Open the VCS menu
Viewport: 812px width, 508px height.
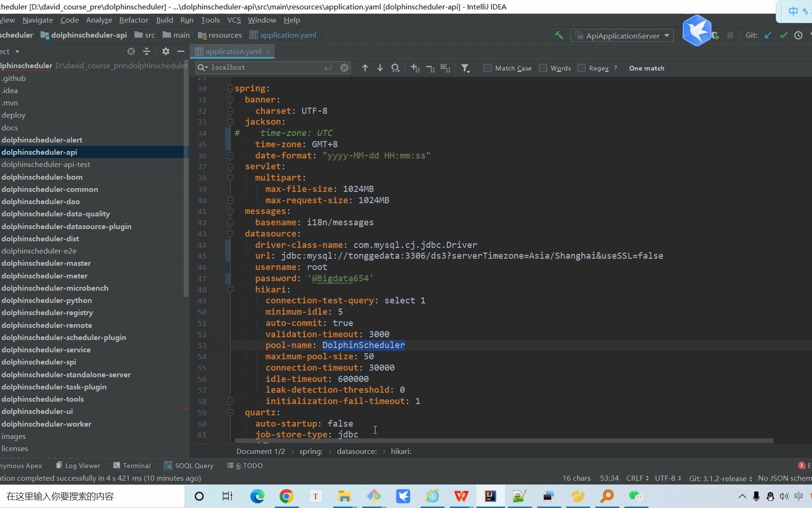[234, 20]
